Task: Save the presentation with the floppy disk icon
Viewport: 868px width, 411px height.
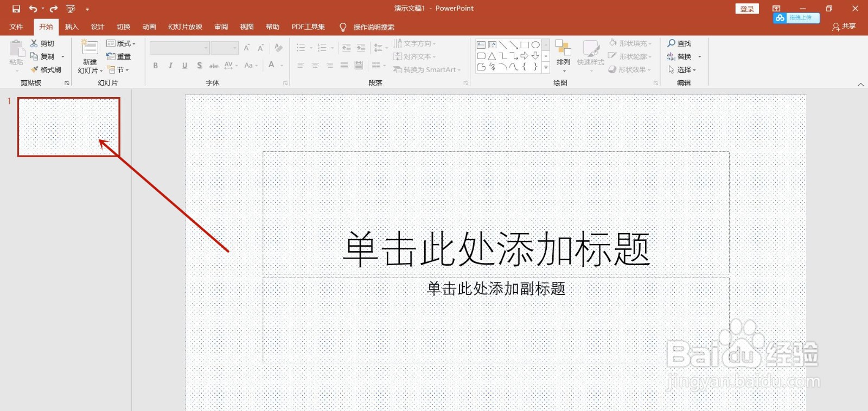Action: tap(16, 9)
